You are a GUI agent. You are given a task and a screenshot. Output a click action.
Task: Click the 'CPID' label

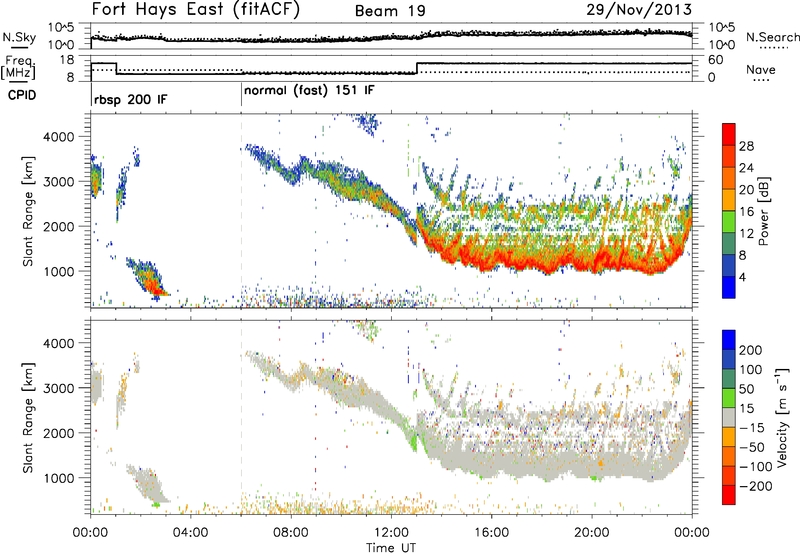[22, 95]
